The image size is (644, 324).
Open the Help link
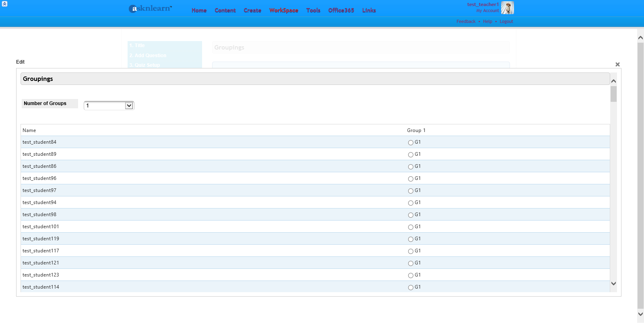pos(487,22)
